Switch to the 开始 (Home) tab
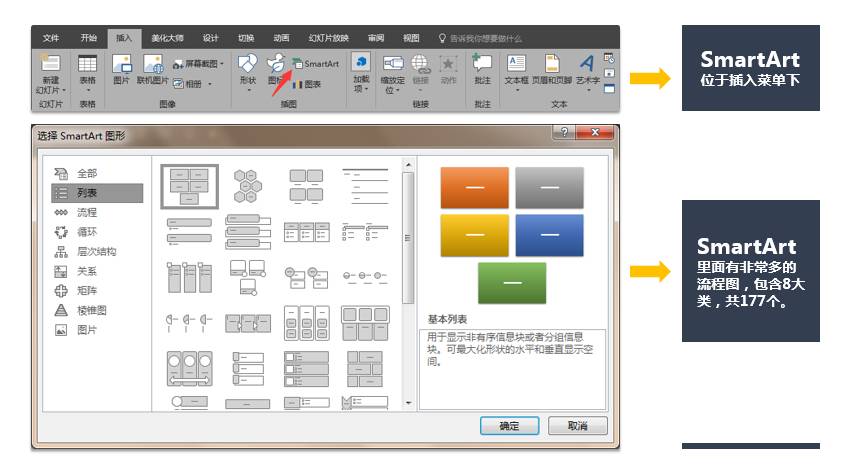 tap(88, 38)
